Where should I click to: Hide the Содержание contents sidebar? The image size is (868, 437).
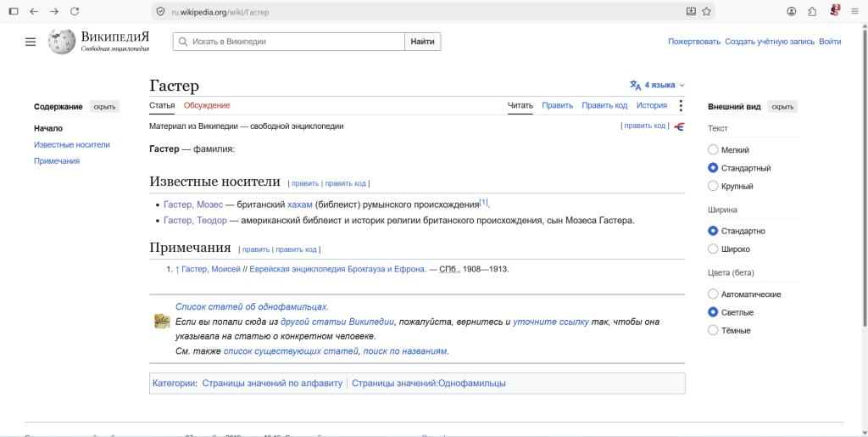[104, 107]
